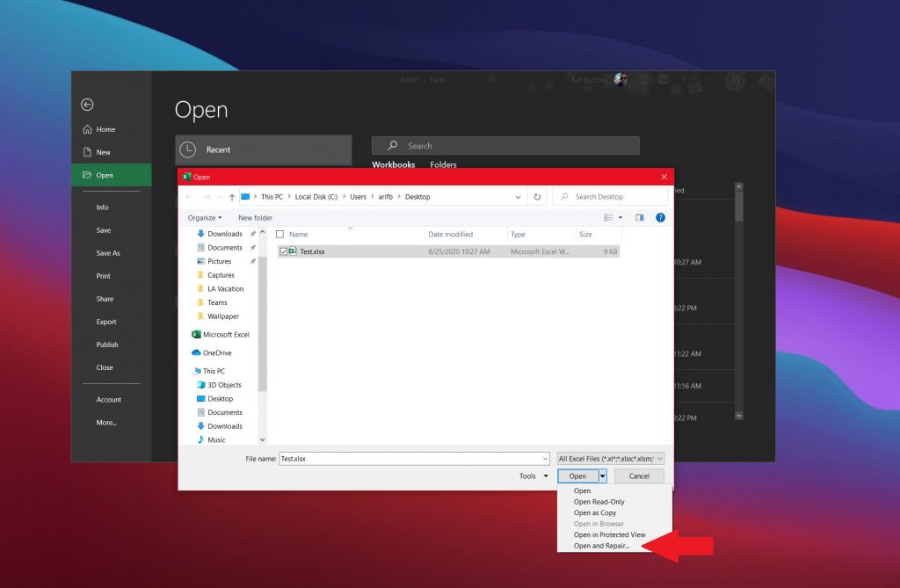
Task: Click the up-folder arrow in dialog
Action: coord(232,197)
